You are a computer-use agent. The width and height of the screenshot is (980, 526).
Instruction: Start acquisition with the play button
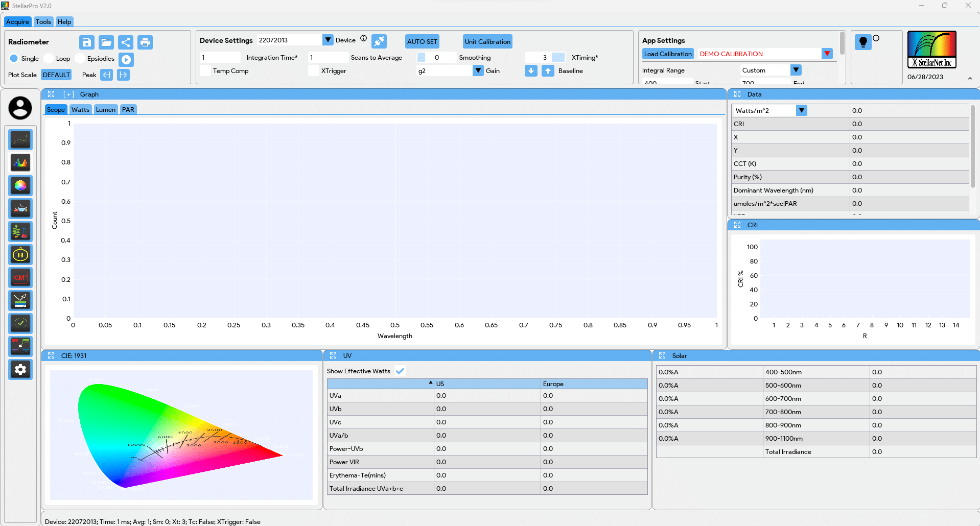point(126,60)
